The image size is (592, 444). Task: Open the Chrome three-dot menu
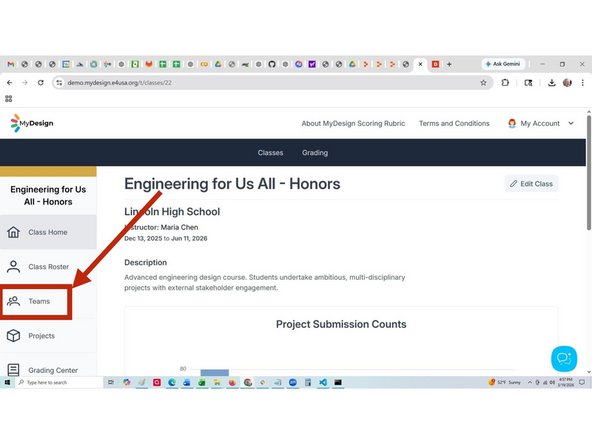(x=583, y=83)
